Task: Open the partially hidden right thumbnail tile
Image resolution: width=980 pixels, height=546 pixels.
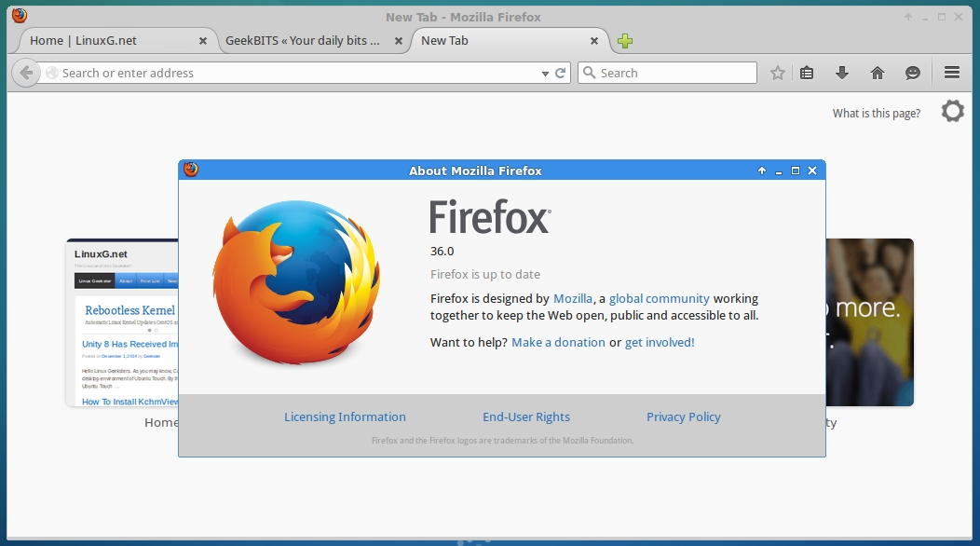Action: point(869,322)
